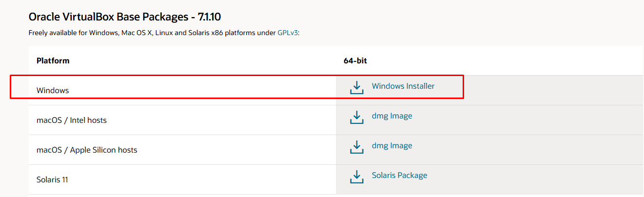Open the Windows Installer link
Screen dimensions: 644x197
403,86
